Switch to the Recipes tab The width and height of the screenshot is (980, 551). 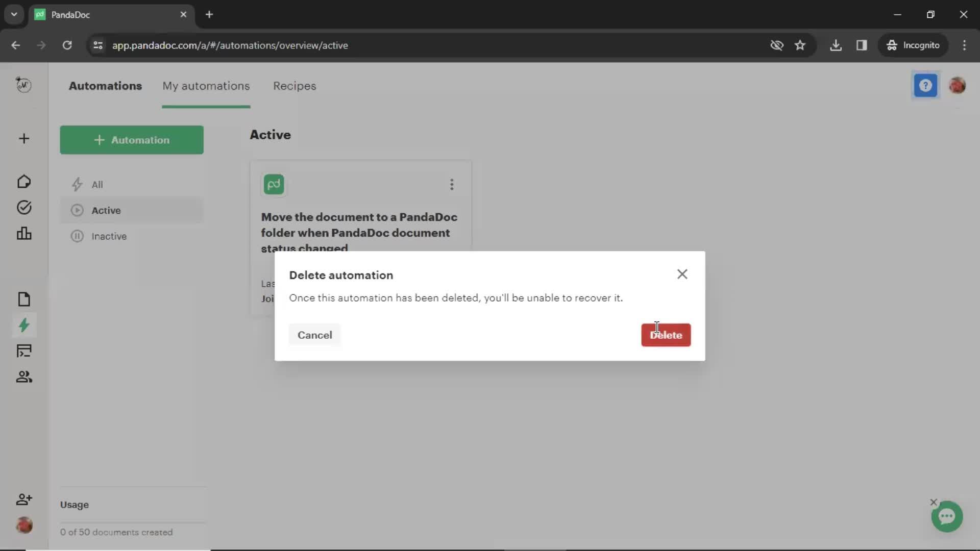coord(294,85)
